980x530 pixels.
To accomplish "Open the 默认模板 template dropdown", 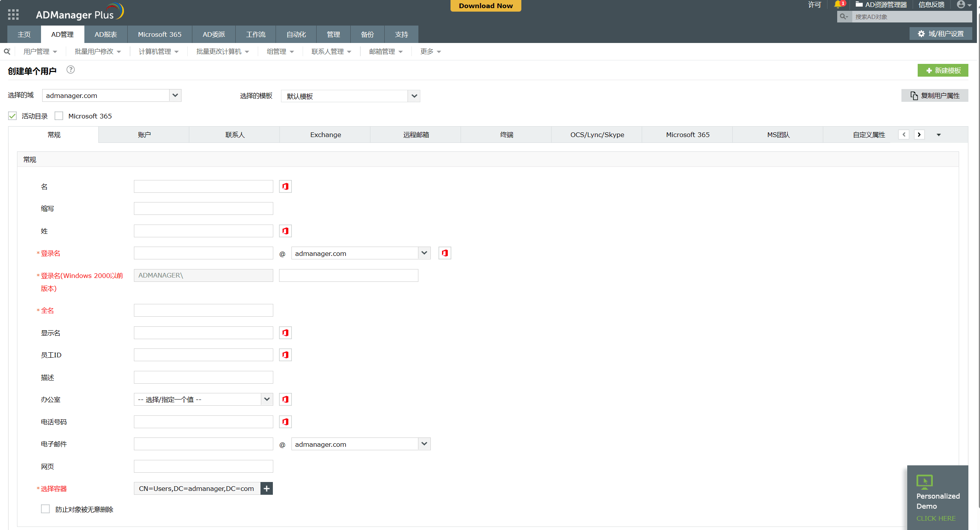I will pyautogui.click(x=414, y=96).
